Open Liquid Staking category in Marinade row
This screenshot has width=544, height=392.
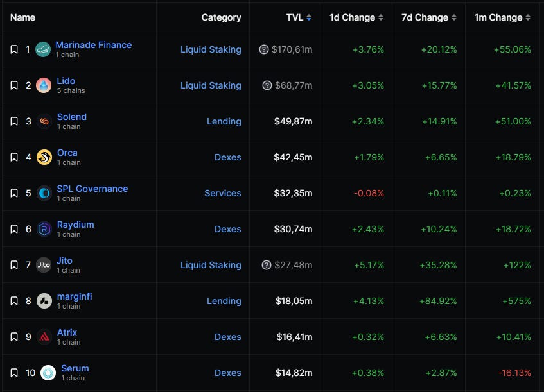tap(211, 49)
